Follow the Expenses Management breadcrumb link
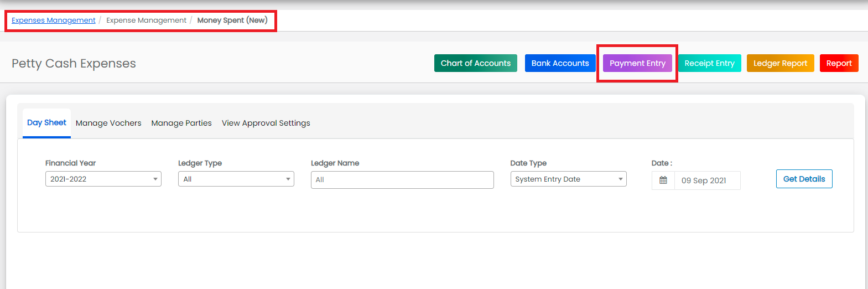868x289 pixels. [x=54, y=20]
